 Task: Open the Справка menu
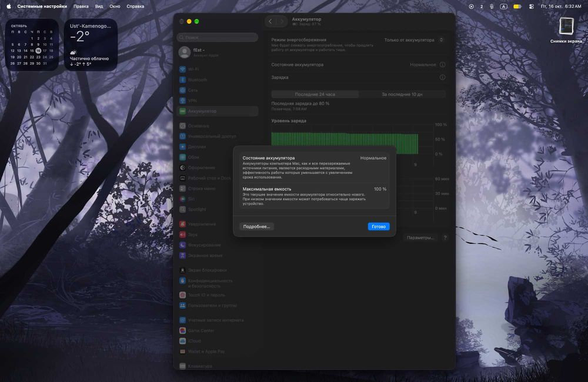coord(135,6)
